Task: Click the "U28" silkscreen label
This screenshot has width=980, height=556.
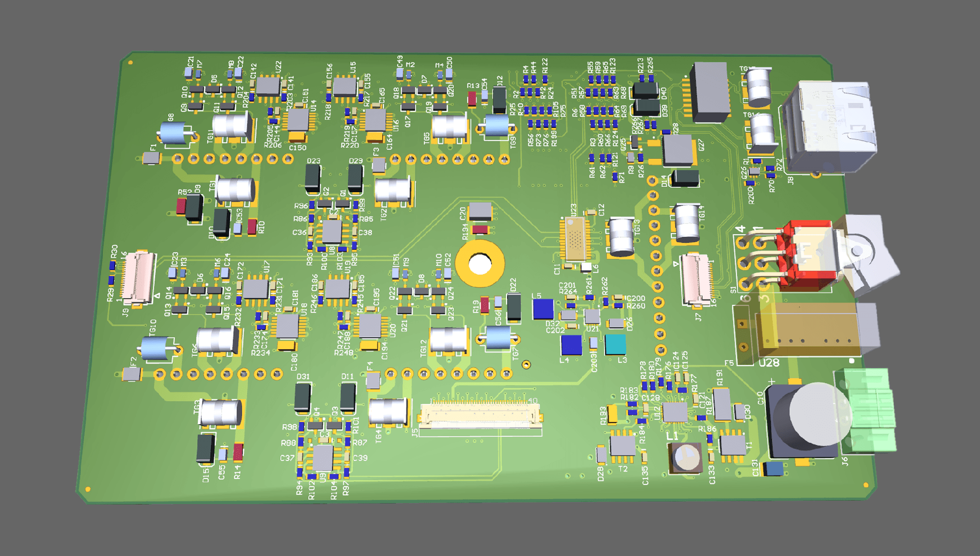Action: tap(769, 363)
